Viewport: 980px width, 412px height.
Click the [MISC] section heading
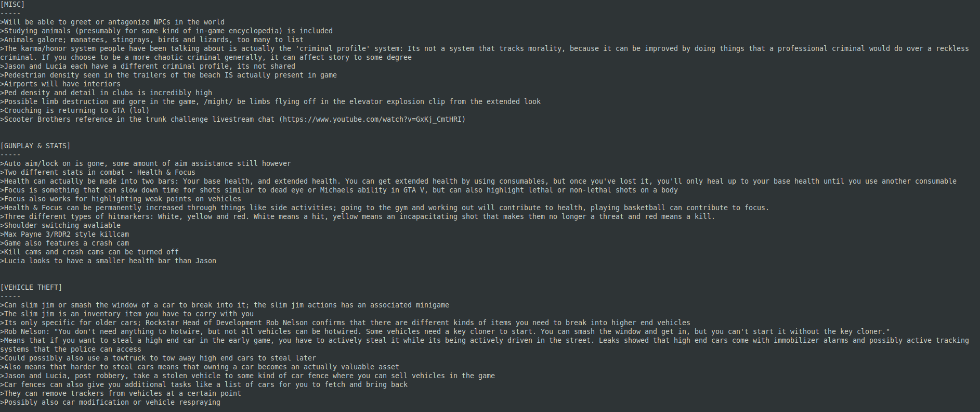click(12, 4)
